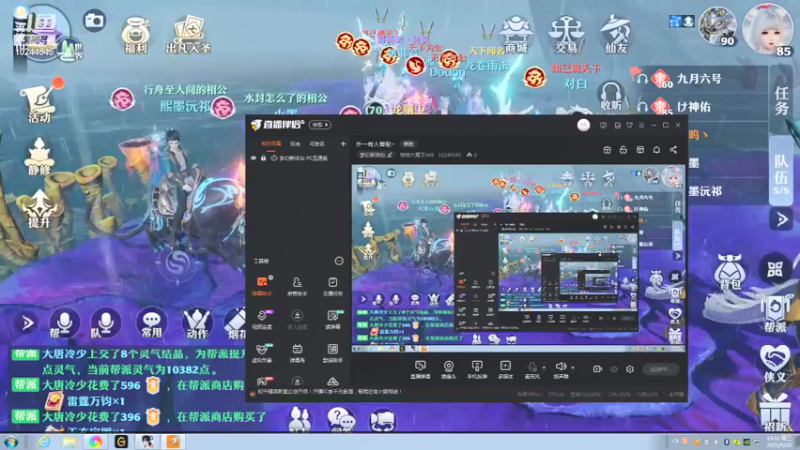Image resolution: width=800 pixels, height=450 pixels.
Task: Add the 摄像头 webcam source
Action: click(x=448, y=369)
